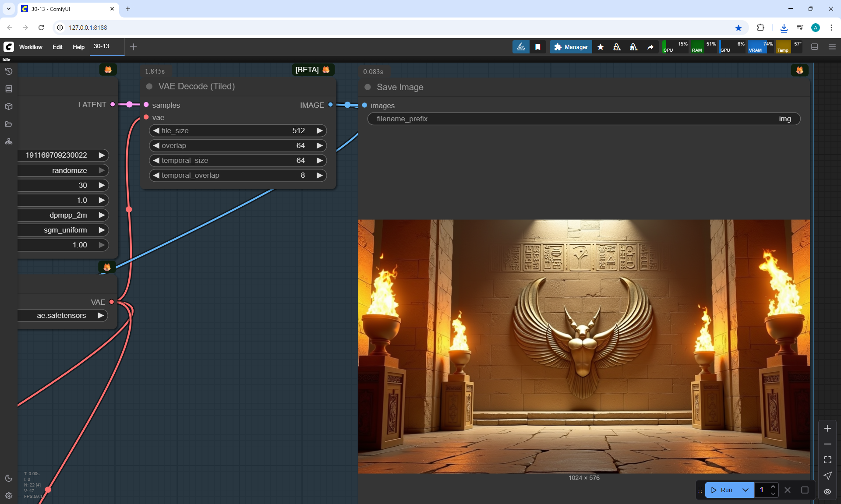This screenshot has width=841, height=504.
Task: Toggle link visibility eye icon
Action: (827, 492)
